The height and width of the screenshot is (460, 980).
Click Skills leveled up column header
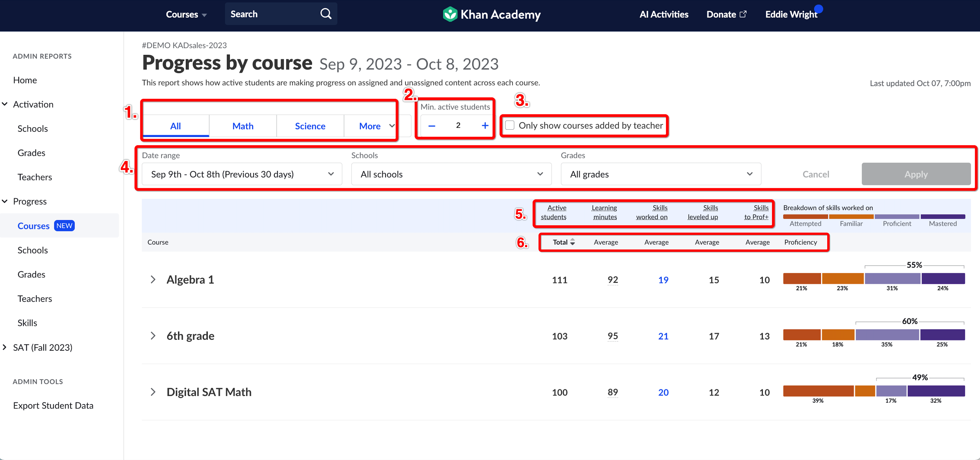[703, 213]
